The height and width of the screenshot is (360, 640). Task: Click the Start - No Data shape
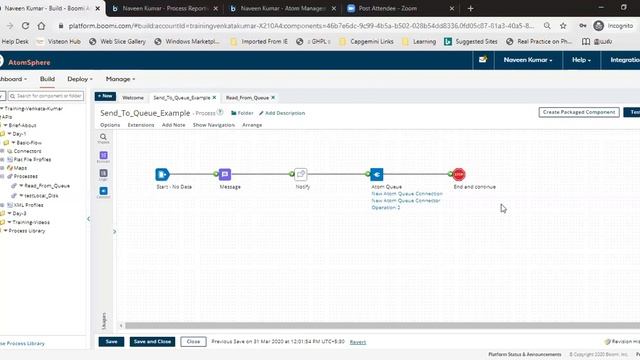[162, 174]
